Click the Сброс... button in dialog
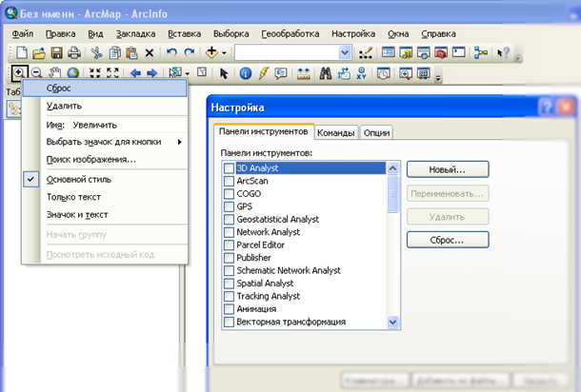 [447, 239]
